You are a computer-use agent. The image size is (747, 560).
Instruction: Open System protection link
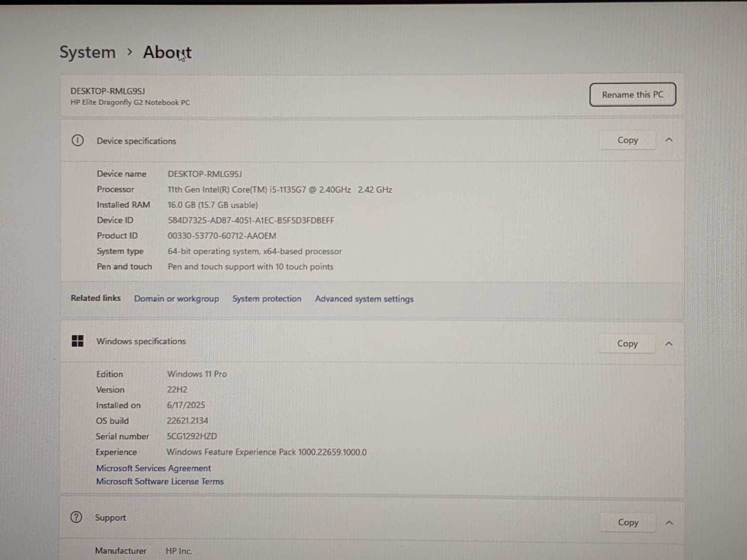pos(267,299)
